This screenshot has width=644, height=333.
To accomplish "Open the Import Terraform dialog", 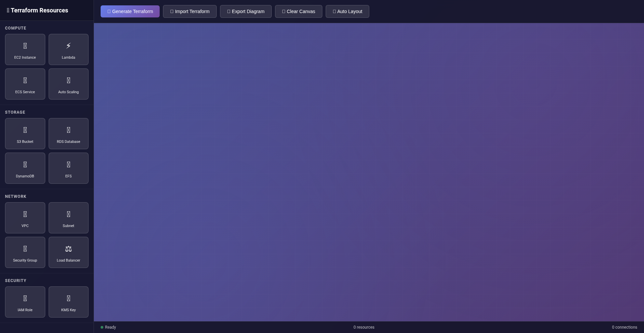I will [190, 11].
